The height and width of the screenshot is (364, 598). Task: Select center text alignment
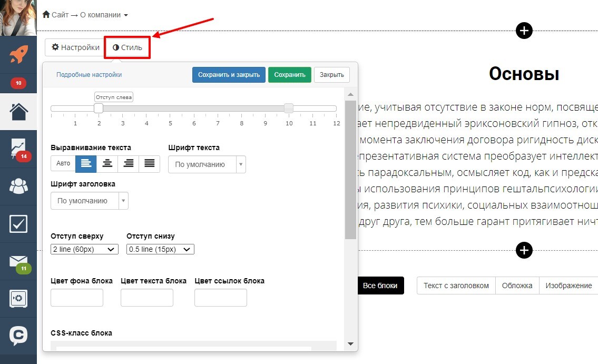tap(107, 163)
